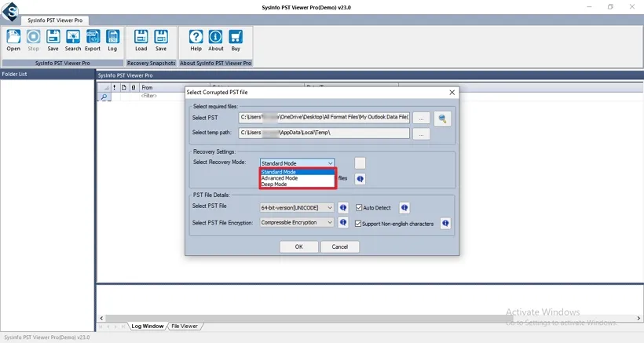This screenshot has width=644, height=343.
Task: Switch to the Log Window tab
Action: (147, 326)
